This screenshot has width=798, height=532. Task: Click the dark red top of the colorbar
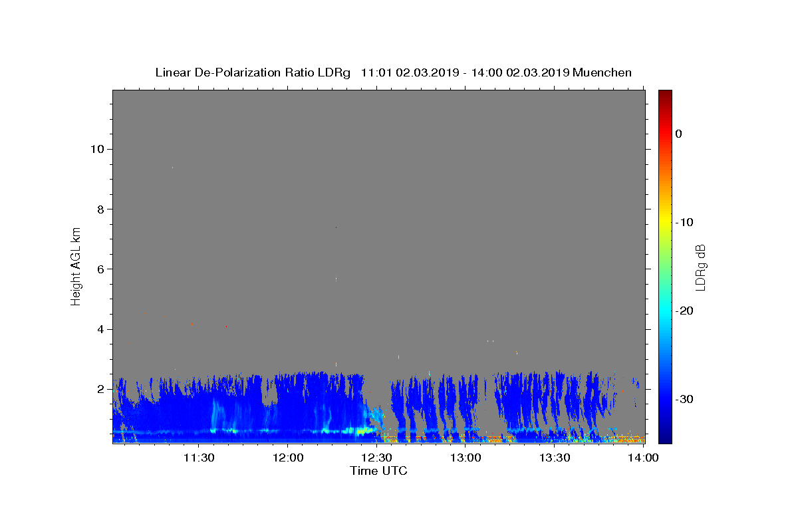click(x=665, y=95)
